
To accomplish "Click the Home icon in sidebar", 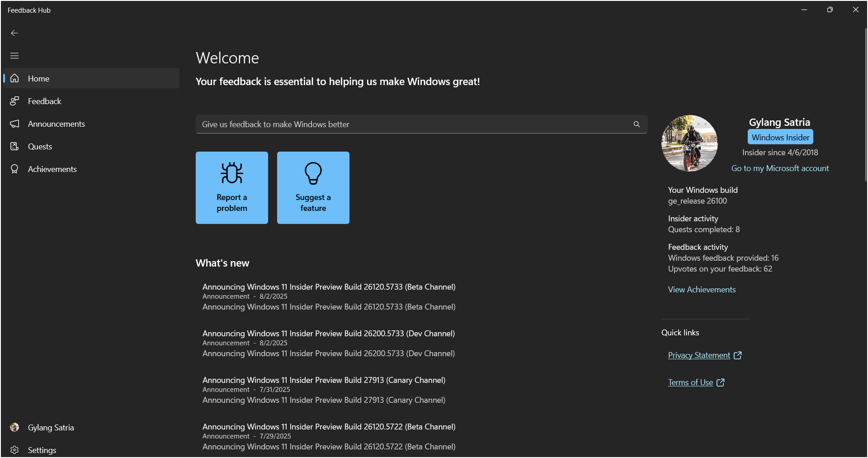I will (x=14, y=78).
